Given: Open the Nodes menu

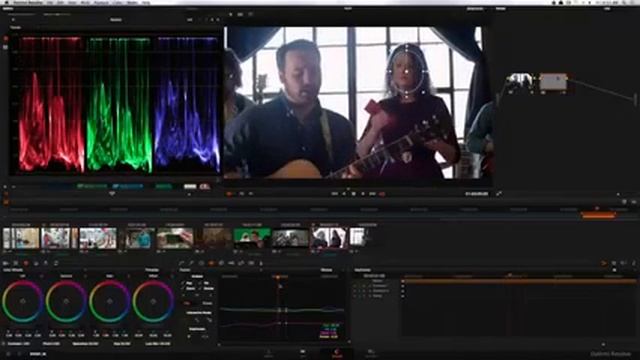Looking at the screenshot, I should 132,2.
